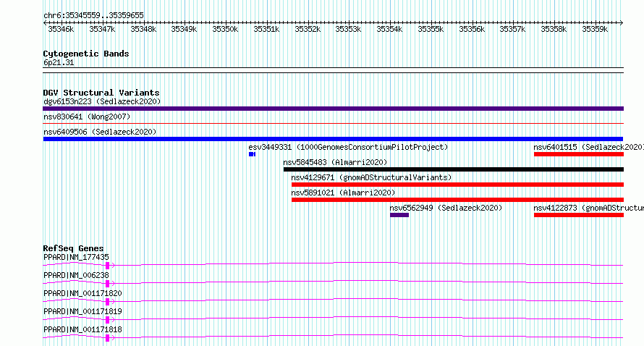Open the nsv6409506 (Sedlazeck2020) variant label

pos(100,132)
